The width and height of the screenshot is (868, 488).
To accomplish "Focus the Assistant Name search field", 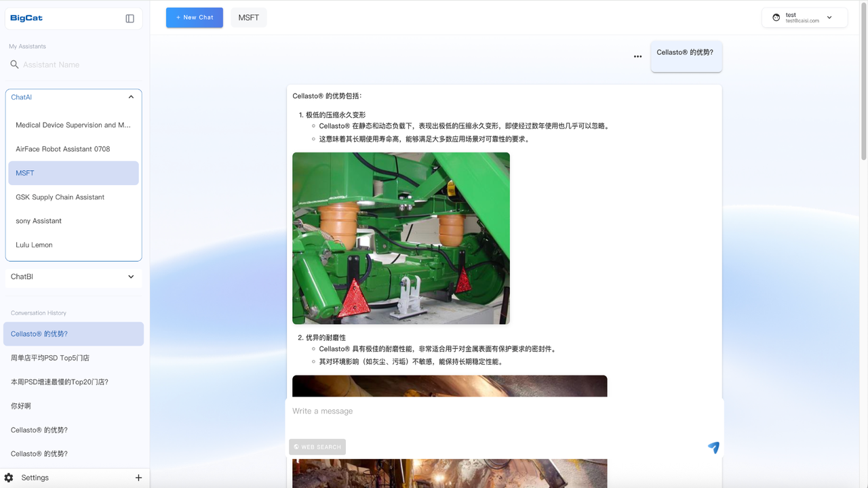I will 80,64.
